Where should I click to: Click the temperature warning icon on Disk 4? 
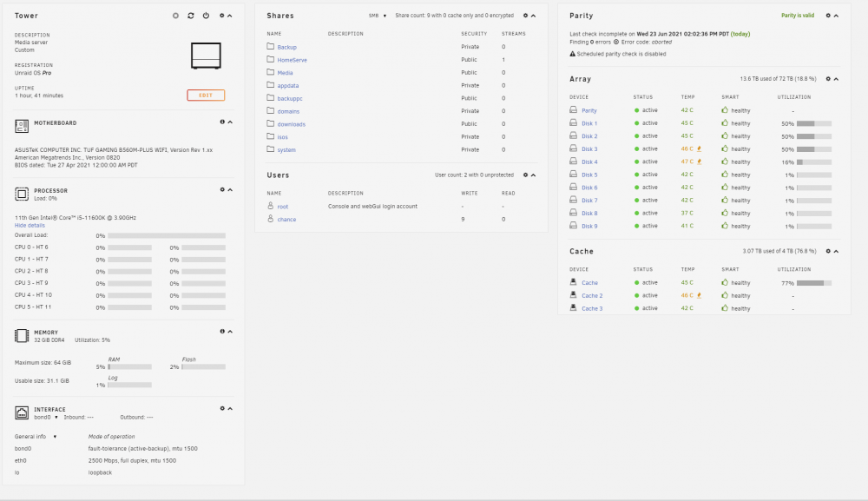699,162
